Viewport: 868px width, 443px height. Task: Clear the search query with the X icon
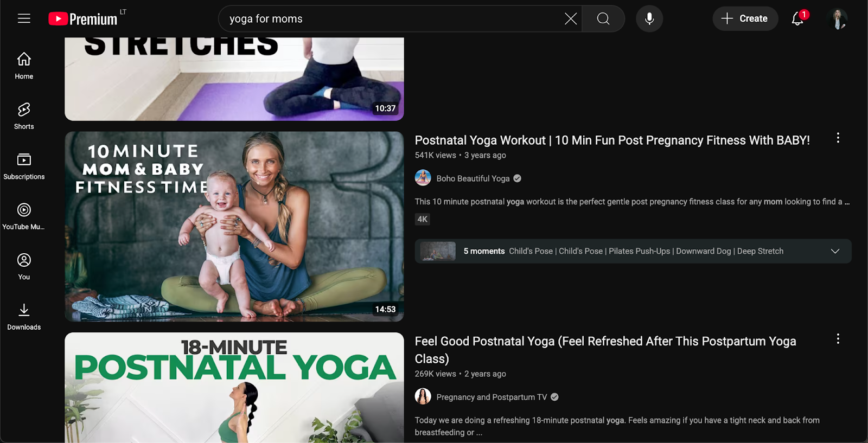tap(570, 19)
